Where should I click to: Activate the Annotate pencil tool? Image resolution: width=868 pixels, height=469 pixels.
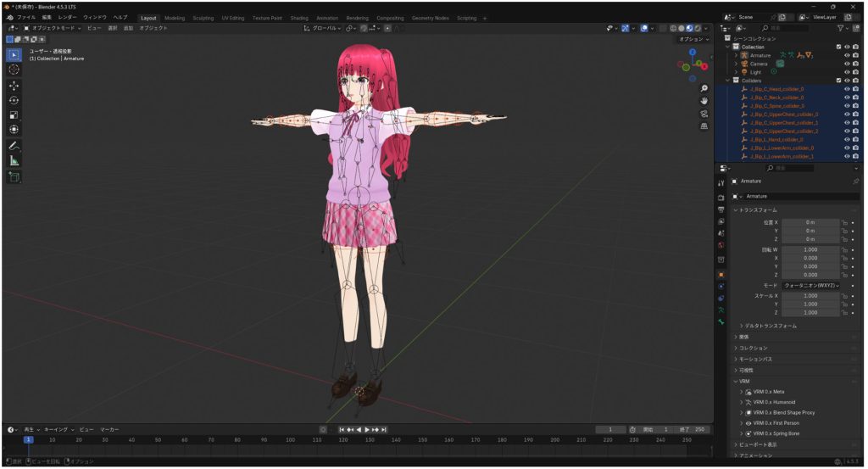point(14,146)
